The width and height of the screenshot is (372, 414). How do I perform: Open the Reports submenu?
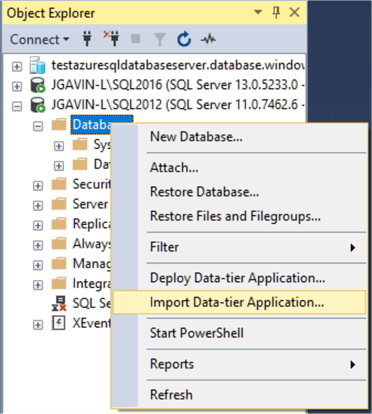[x=239, y=364]
